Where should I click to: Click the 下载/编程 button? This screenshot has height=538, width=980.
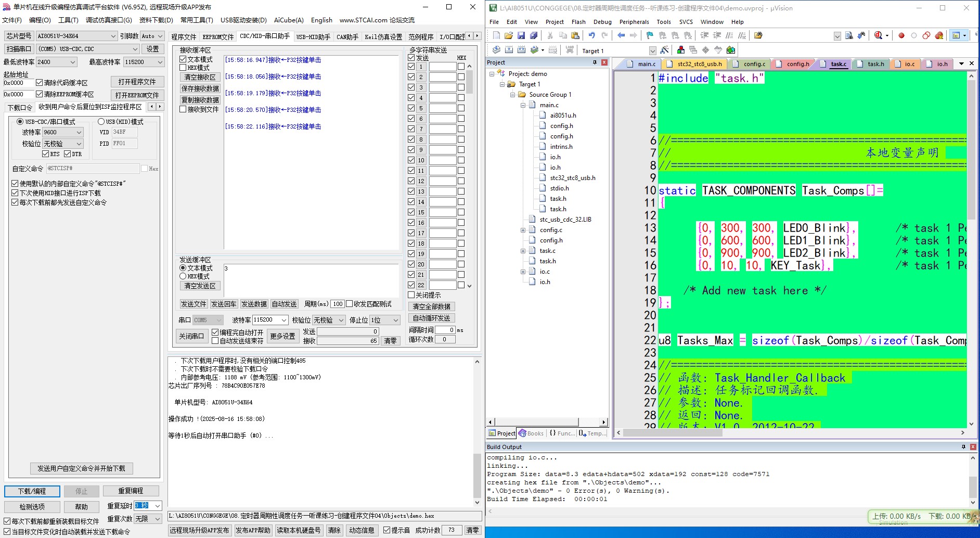point(32,491)
